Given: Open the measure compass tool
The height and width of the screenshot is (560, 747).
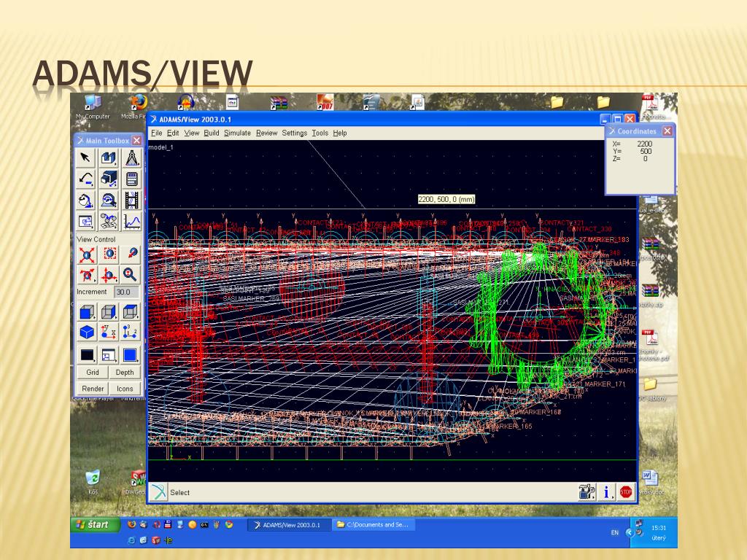Looking at the screenshot, I should (131, 157).
